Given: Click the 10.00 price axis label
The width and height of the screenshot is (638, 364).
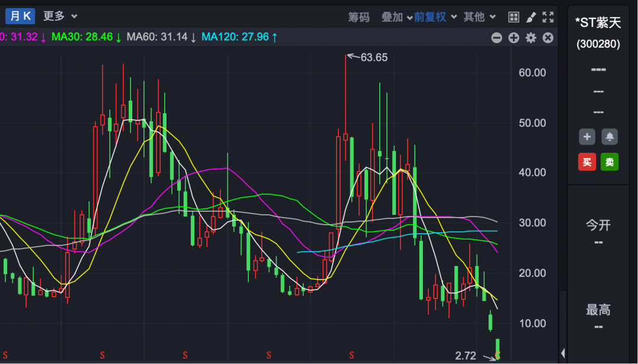Looking at the screenshot, I should click(x=532, y=323).
